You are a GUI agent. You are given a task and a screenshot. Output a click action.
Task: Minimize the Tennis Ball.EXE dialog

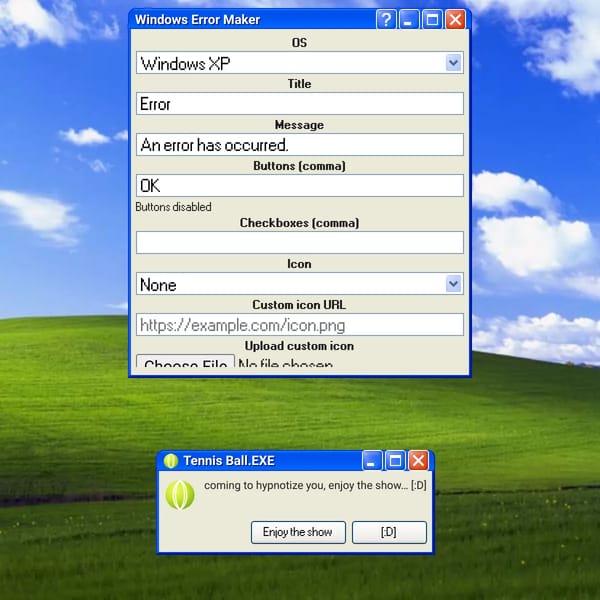[372, 460]
